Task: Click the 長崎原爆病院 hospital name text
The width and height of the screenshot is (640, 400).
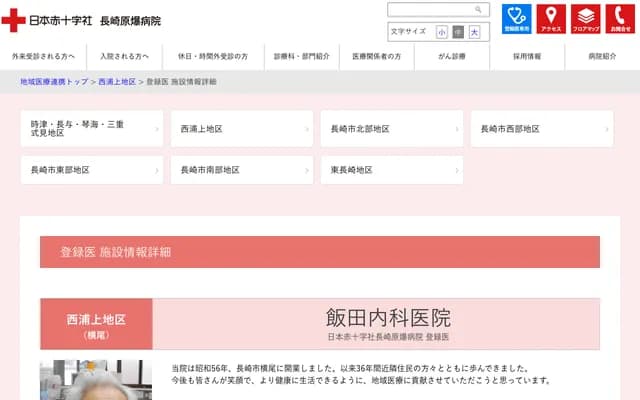Action: coord(131,21)
